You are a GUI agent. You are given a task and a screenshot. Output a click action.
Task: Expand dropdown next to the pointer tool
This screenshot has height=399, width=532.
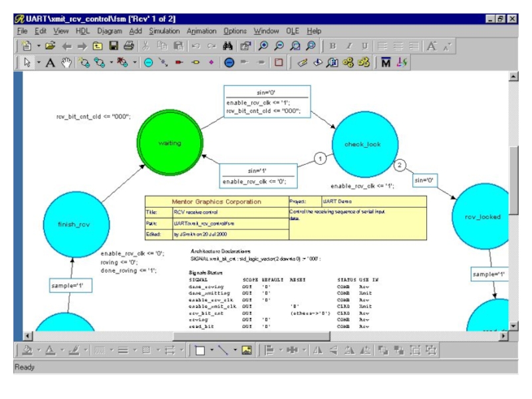pos(39,64)
